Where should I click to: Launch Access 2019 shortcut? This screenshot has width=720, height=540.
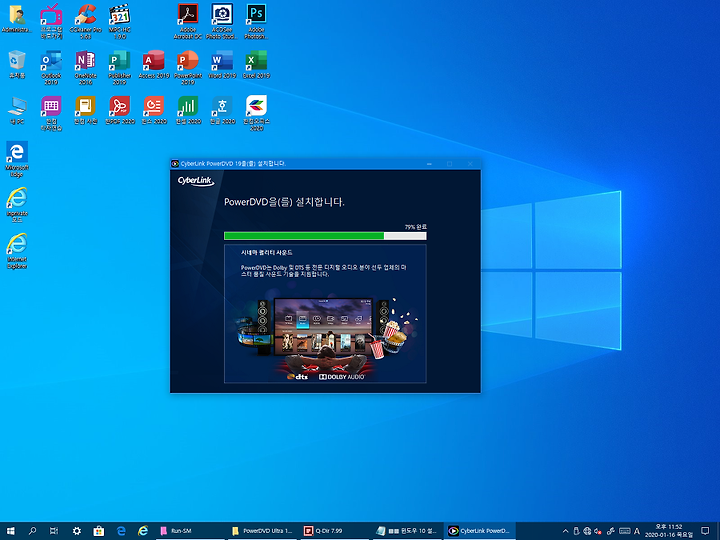click(154, 64)
